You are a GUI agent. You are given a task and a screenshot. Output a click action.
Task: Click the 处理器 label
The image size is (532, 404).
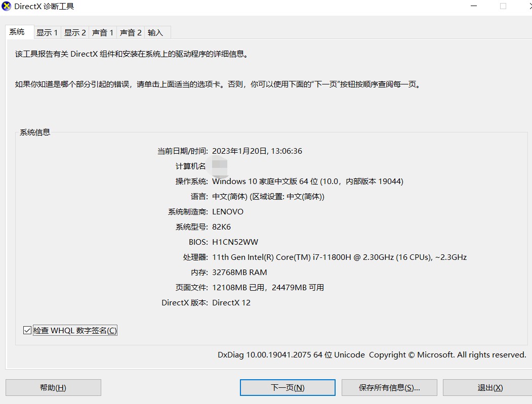195,257
